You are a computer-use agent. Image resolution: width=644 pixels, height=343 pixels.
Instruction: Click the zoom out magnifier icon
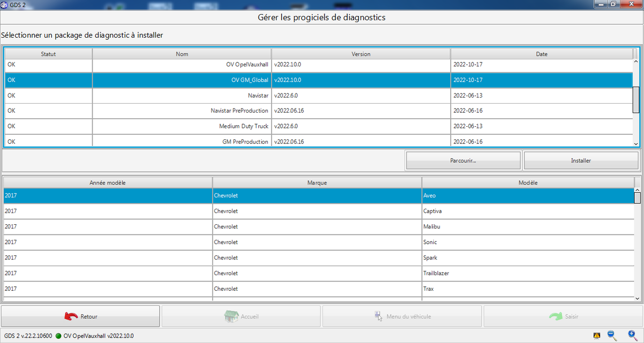click(x=612, y=335)
